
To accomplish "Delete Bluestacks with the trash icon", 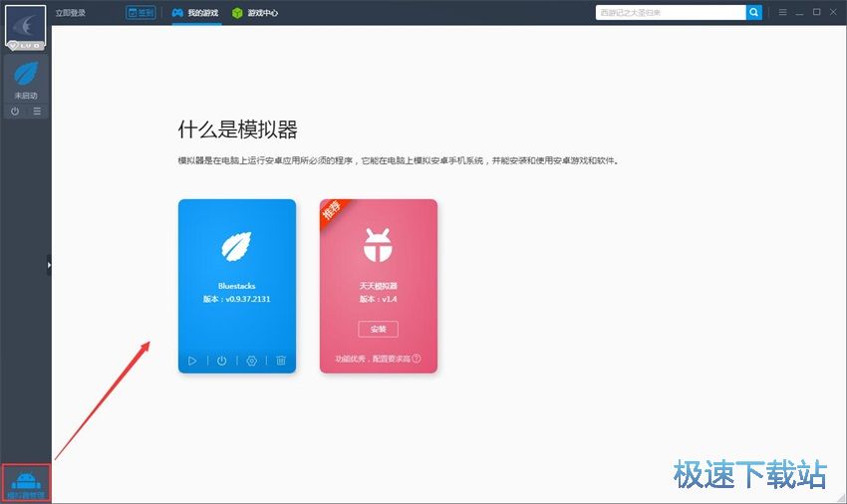I will click(x=281, y=361).
